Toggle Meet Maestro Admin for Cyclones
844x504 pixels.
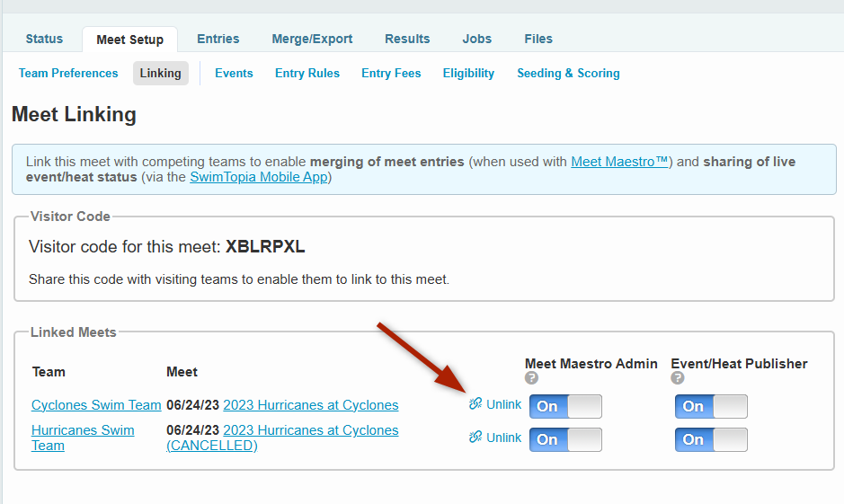[x=565, y=406]
